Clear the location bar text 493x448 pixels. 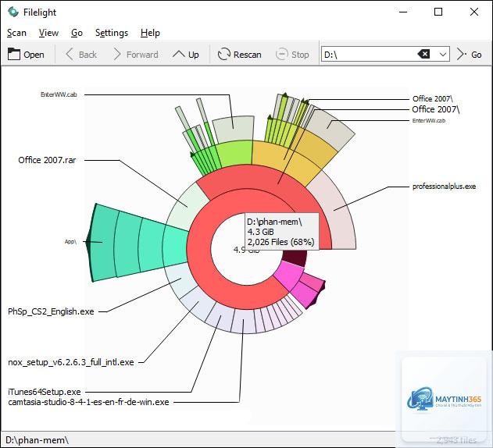[423, 54]
